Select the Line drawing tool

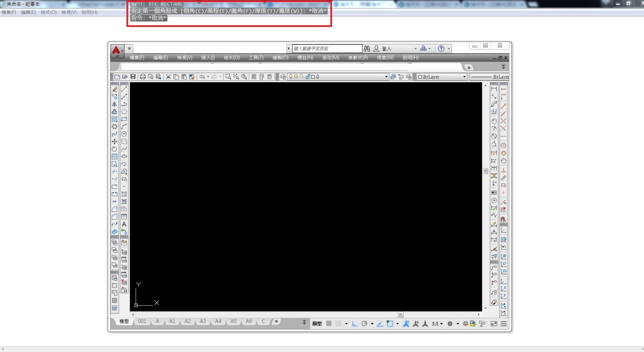124,89
